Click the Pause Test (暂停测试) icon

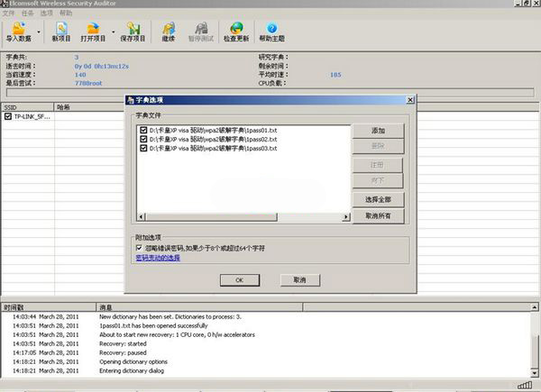click(x=201, y=31)
